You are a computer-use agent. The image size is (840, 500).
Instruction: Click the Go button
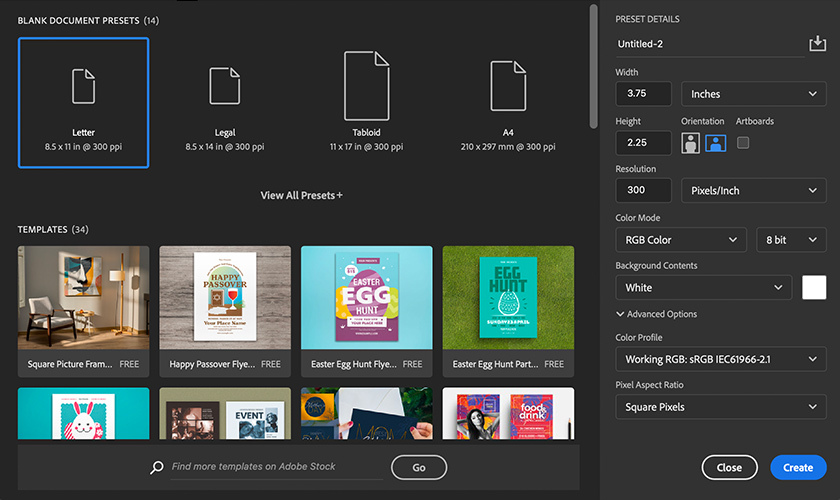[418, 467]
